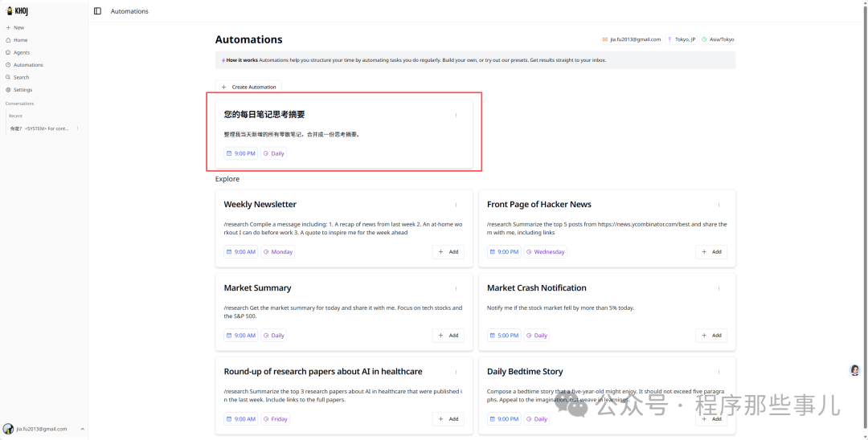This screenshot has height=440, width=868.
Task: Click the Weekly Newsletter title
Action: click(260, 205)
